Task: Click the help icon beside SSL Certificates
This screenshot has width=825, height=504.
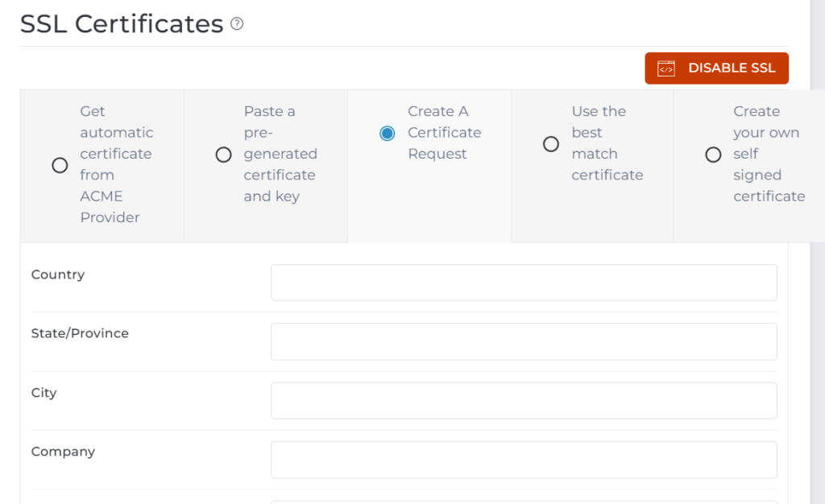Action: click(237, 24)
